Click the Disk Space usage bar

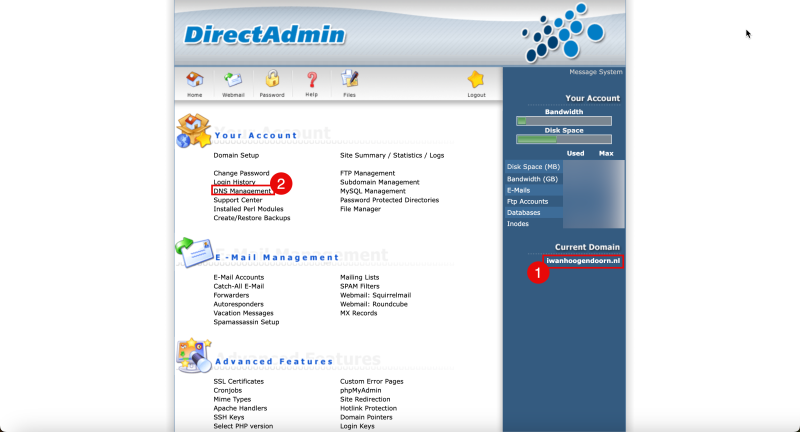pos(564,139)
